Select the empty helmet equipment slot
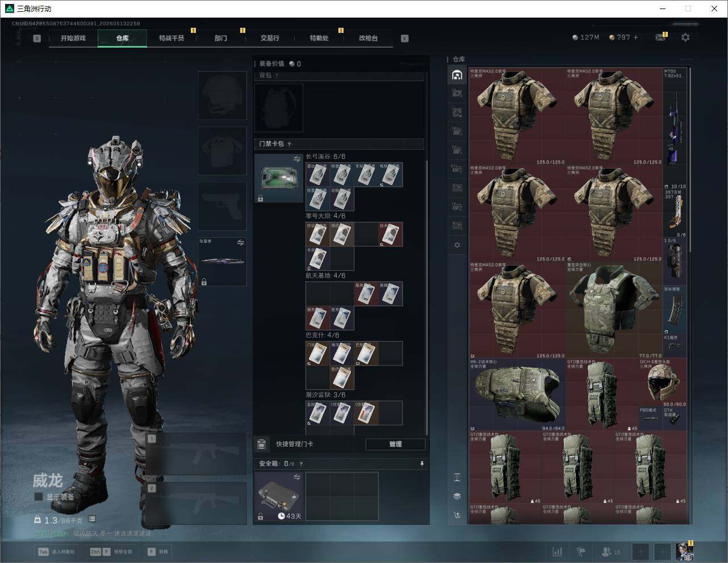Image resolution: width=728 pixels, height=563 pixels. tap(223, 95)
